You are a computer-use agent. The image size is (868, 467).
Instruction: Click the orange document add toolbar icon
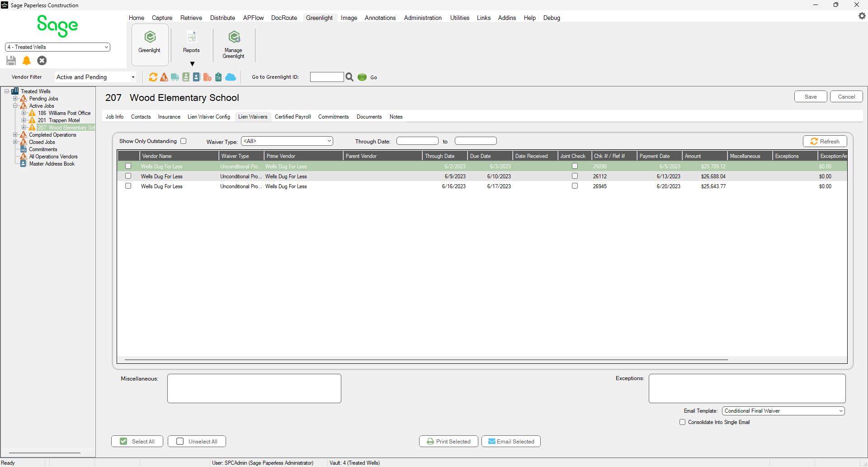(208, 77)
